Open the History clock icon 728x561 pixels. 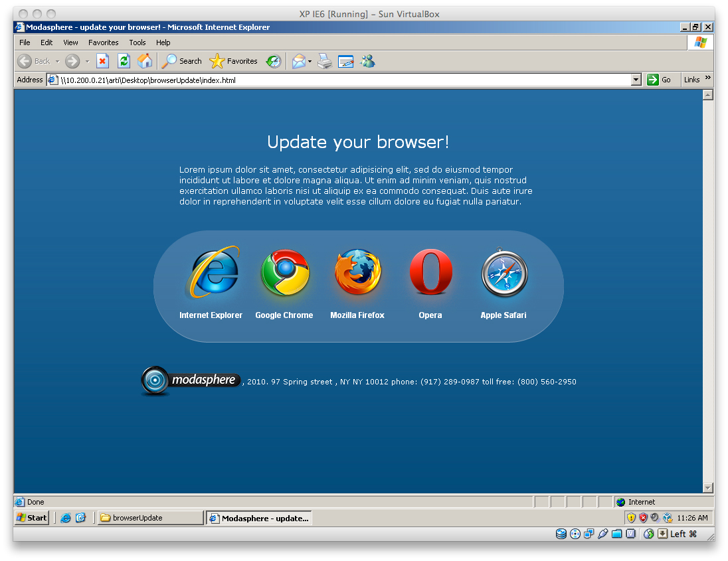pyautogui.click(x=274, y=61)
